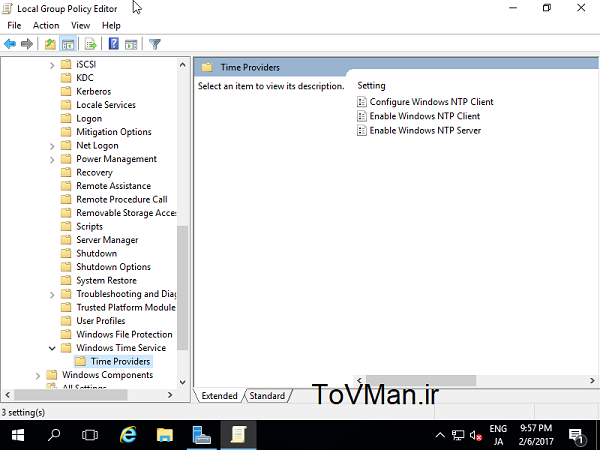Image resolution: width=600 pixels, height=450 pixels.
Task: Click tree pane scroll up arrow
Action: 183,65
